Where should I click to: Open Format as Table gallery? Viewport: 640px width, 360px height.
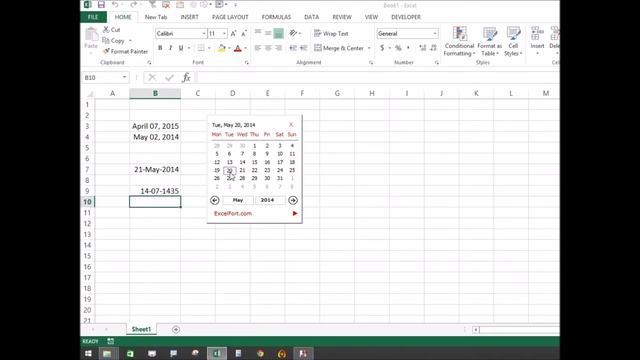click(x=489, y=42)
